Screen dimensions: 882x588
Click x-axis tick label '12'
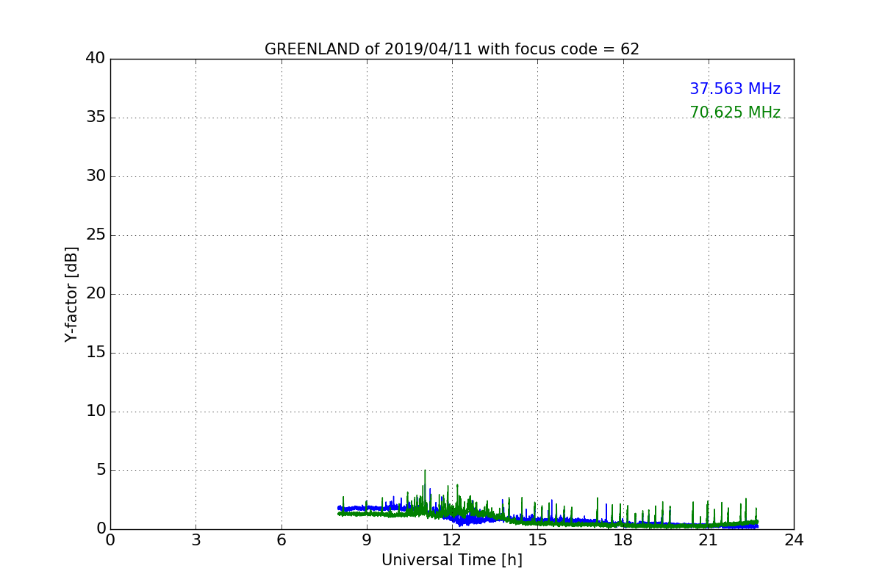[452, 540]
